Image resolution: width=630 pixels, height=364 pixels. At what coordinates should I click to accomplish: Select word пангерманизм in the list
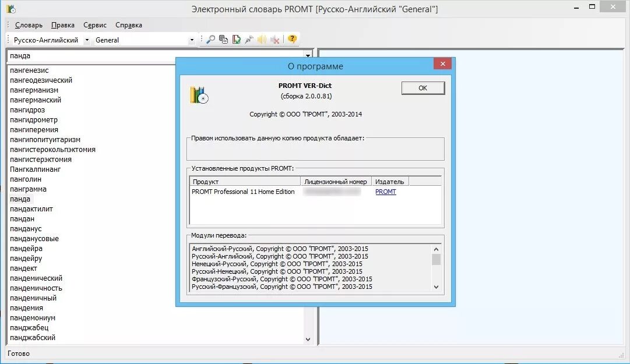coord(34,90)
